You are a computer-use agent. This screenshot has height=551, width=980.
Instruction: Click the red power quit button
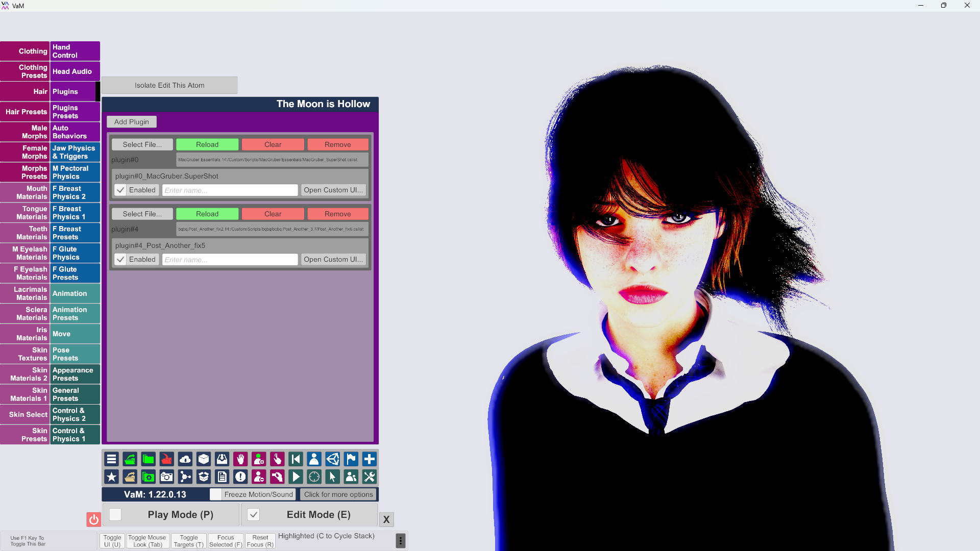(93, 519)
